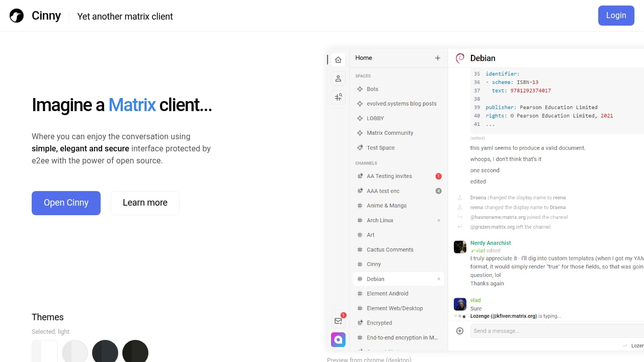The width and height of the screenshot is (644, 362).
Task: Pick the dark blue-gray theme swatch
Action: pyautogui.click(x=105, y=352)
